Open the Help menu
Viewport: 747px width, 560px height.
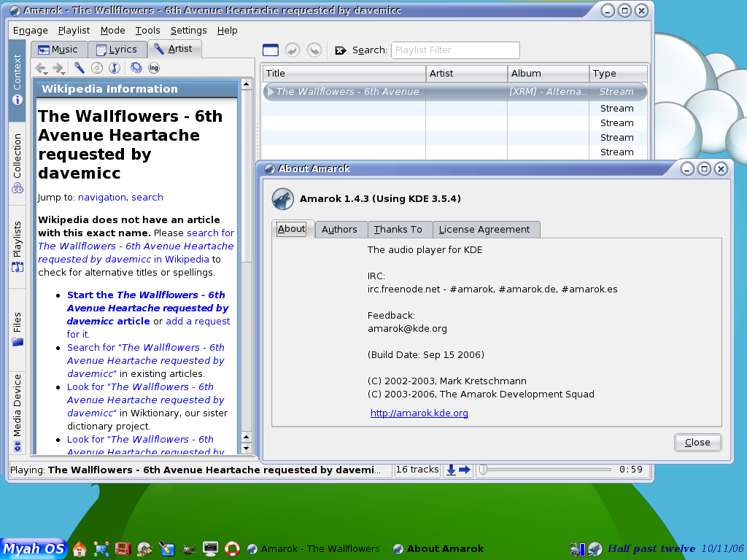228,31
